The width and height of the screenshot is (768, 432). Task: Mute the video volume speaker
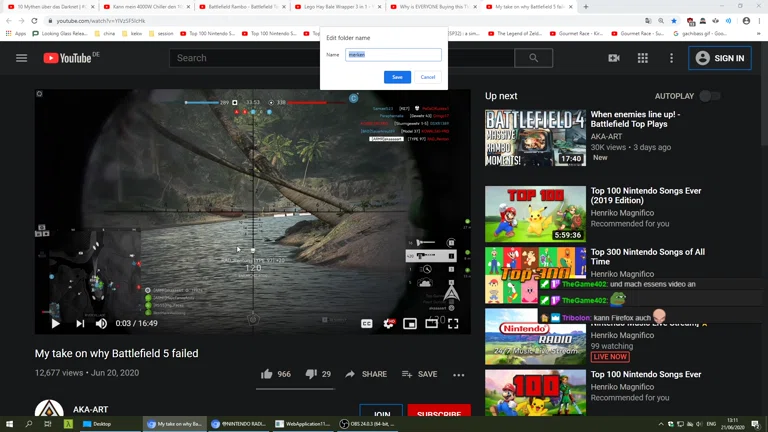pos(101,323)
